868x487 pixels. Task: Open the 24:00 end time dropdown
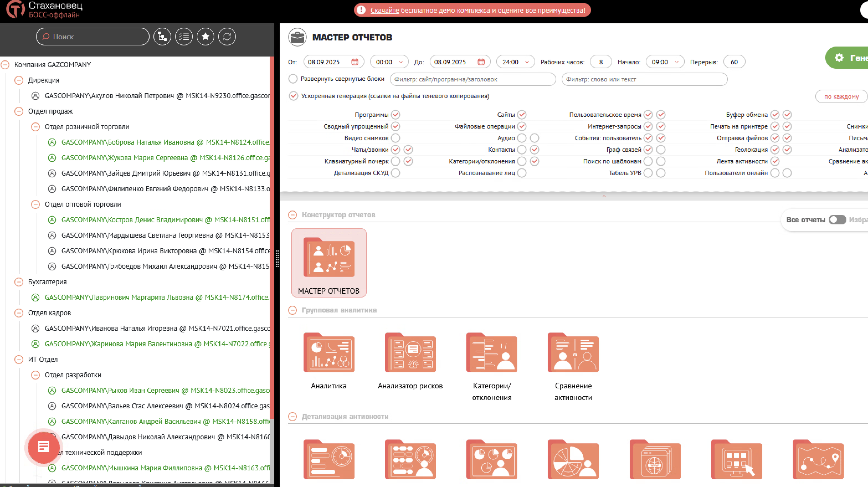point(515,62)
